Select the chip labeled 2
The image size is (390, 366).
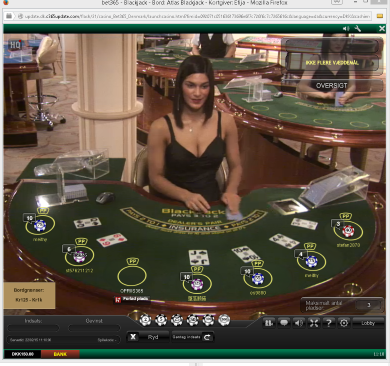(x=145, y=320)
